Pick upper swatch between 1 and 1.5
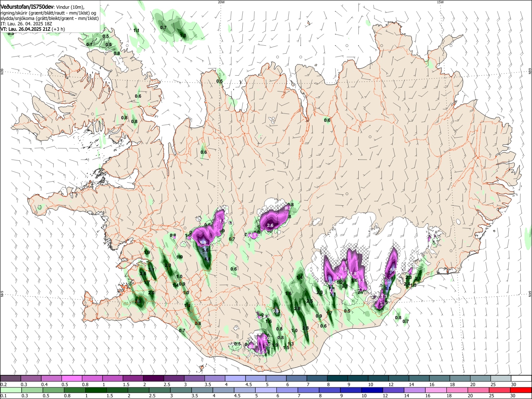 point(112,378)
